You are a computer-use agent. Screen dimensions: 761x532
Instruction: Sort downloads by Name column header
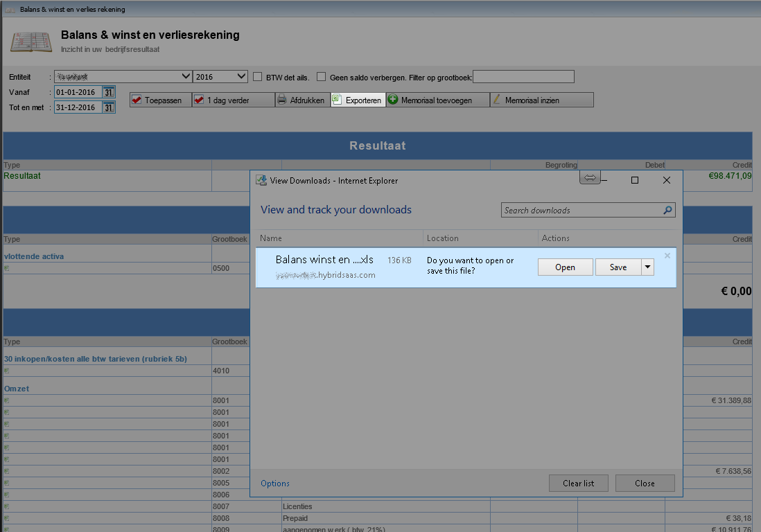point(271,238)
